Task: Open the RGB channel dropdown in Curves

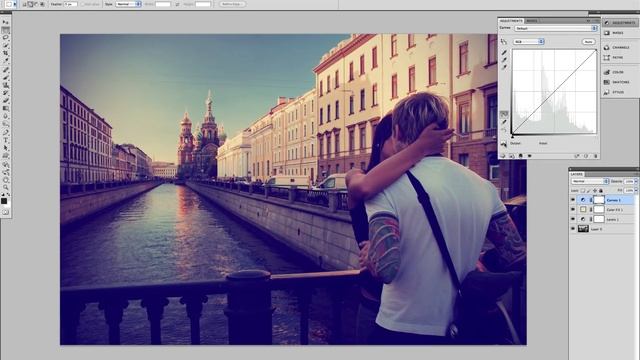Action: 529,42
